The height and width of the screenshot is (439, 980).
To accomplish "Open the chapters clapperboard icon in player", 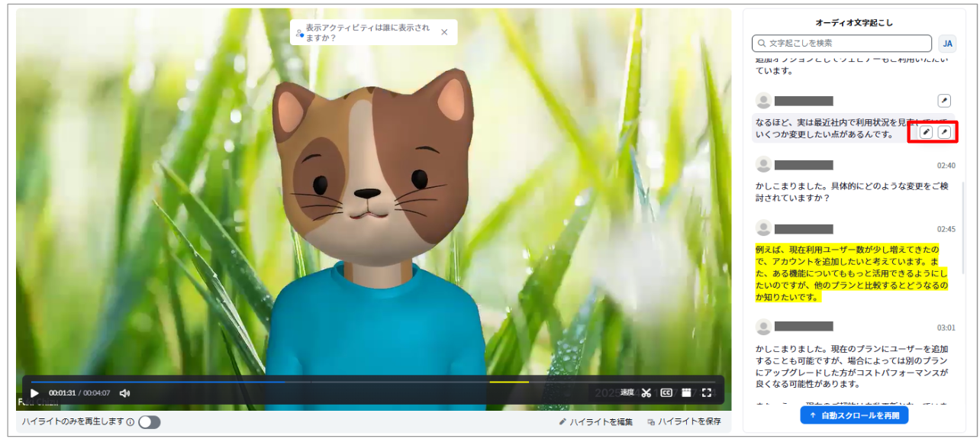I will click(686, 392).
